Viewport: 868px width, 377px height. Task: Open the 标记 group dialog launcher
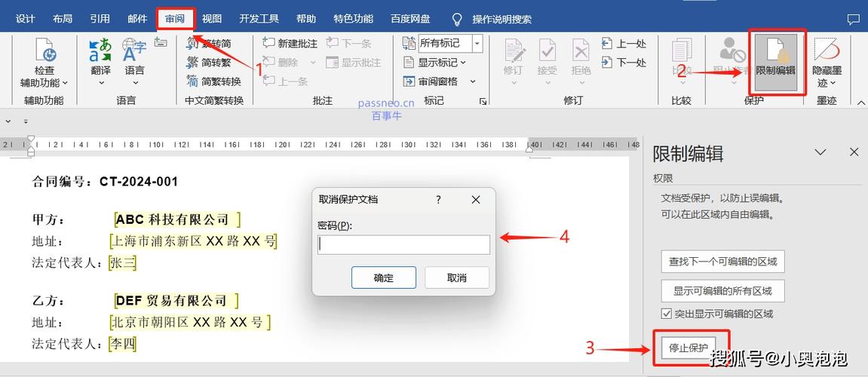click(483, 101)
